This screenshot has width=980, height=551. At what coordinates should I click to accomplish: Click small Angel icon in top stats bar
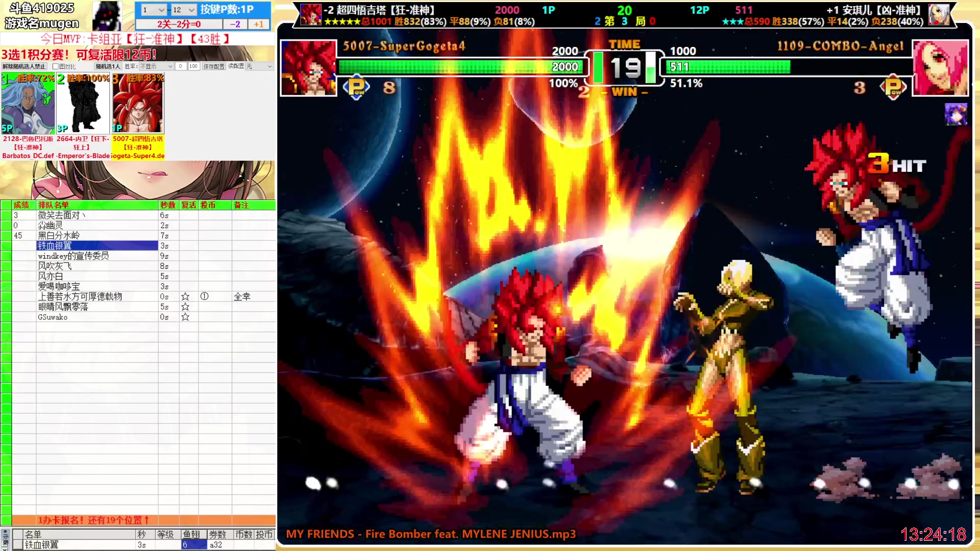pos(939,15)
